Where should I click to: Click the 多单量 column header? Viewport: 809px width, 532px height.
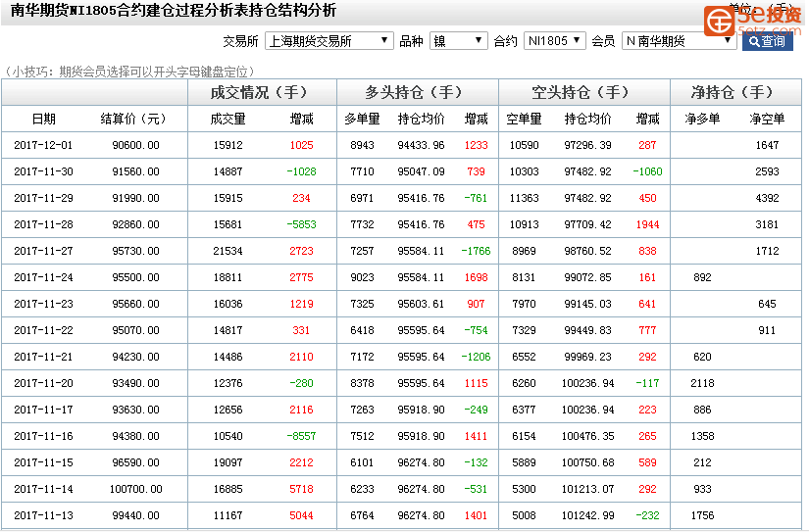pos(362,120)
